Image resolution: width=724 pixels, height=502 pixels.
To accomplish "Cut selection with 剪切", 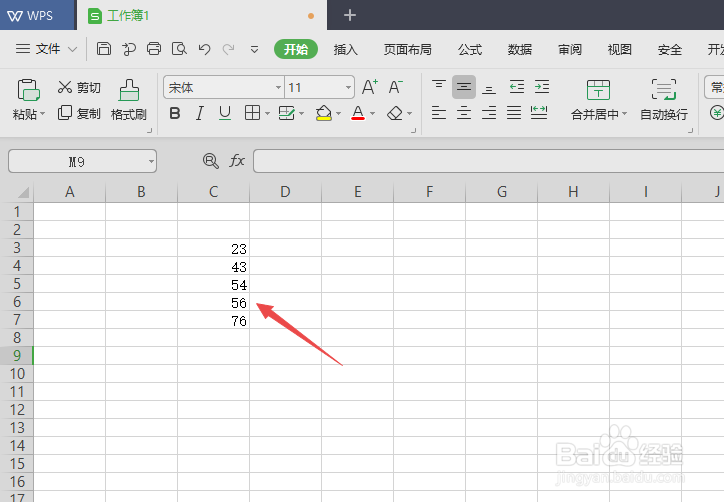I will [x=79, y=87].
